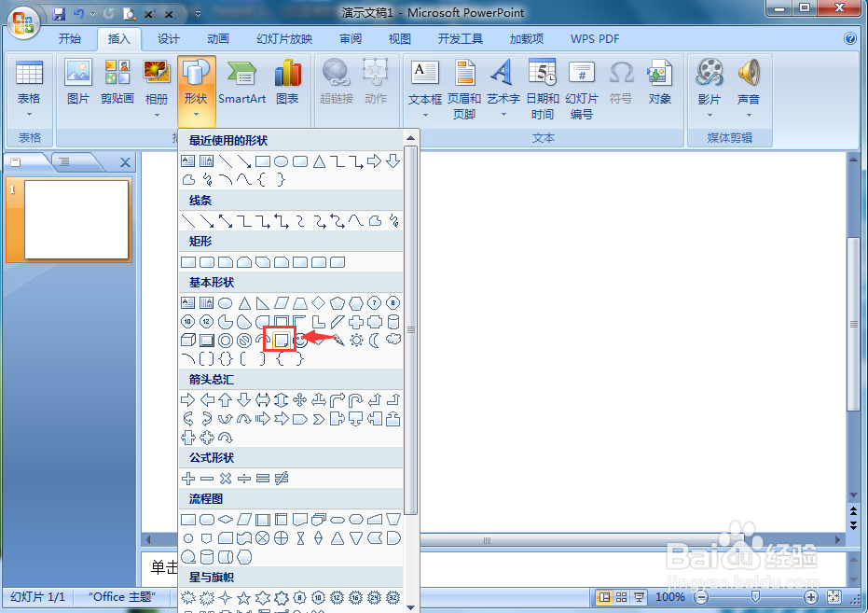Screen dimensions: 868x613
Task: Open PowerPoint help question mark icon
Action: point(849,38)
